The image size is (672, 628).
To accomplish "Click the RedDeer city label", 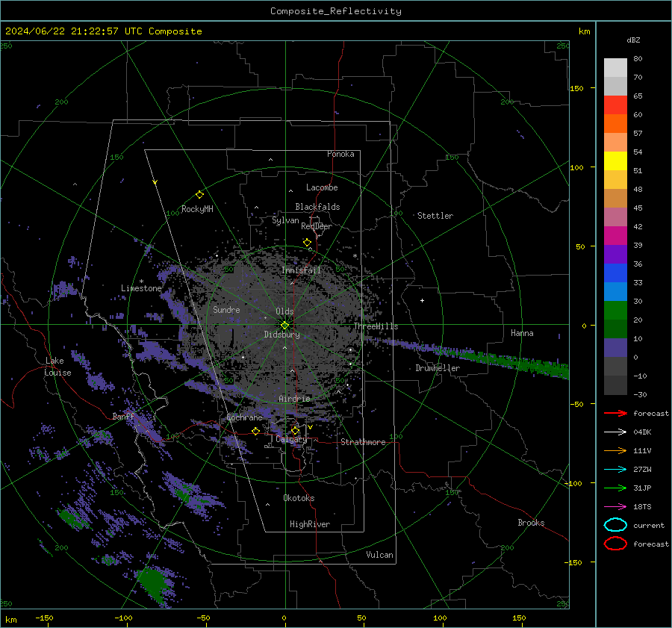I will pyautogui.click(x=317, y=226).
